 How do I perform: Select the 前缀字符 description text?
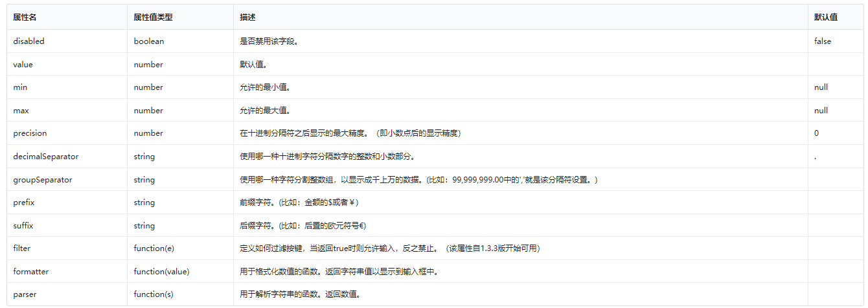tap(299, 202)
